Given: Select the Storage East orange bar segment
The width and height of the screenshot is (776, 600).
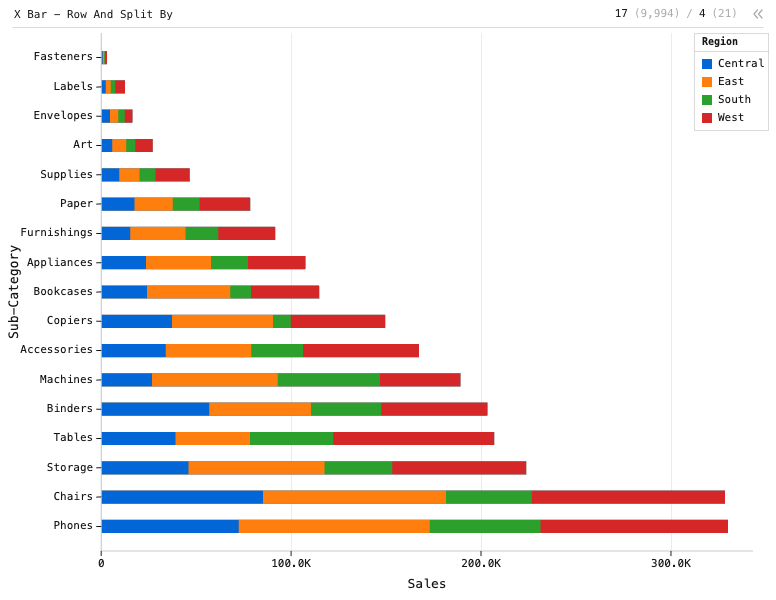Looking at the screenshot, I should pos(256,468).
